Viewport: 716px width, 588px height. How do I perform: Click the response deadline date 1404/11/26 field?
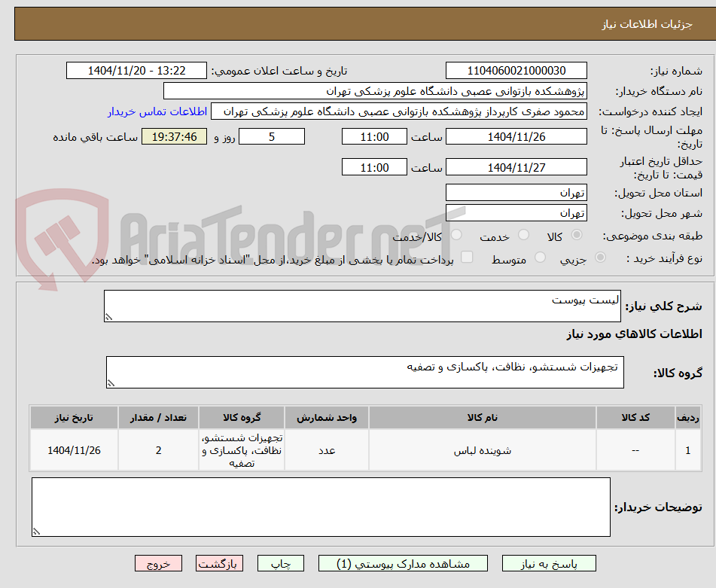[x=516, y=136]
